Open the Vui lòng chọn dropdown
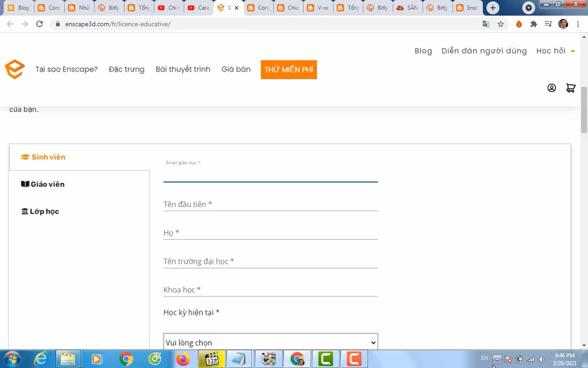588x368 pixels. [x=271, y=342]
